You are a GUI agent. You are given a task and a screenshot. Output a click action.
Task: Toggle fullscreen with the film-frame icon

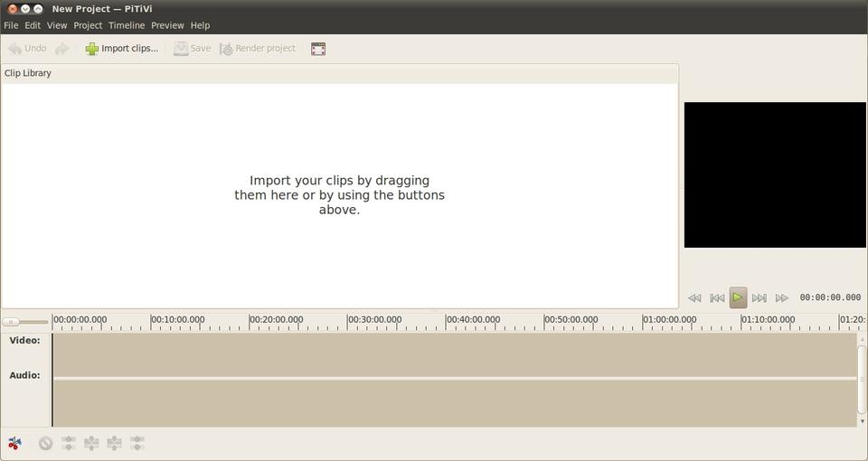point(318,49)
